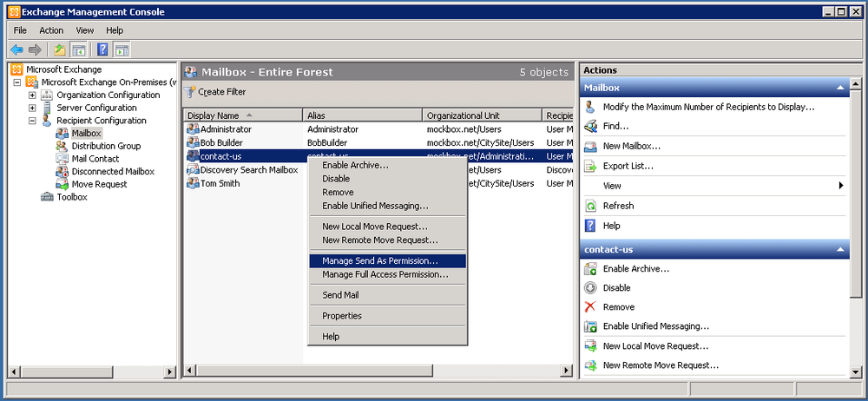Choose Remove in context menu

pyautogui.click(x=387, y=192)
